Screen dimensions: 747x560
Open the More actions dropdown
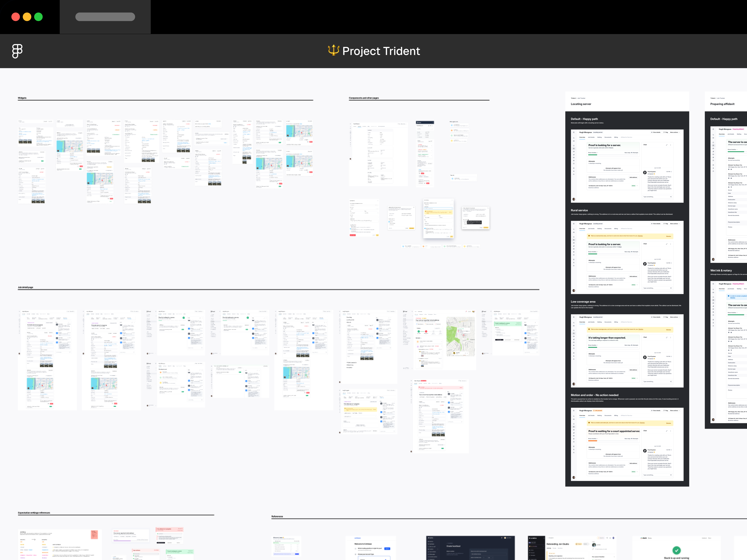(675, 132)
